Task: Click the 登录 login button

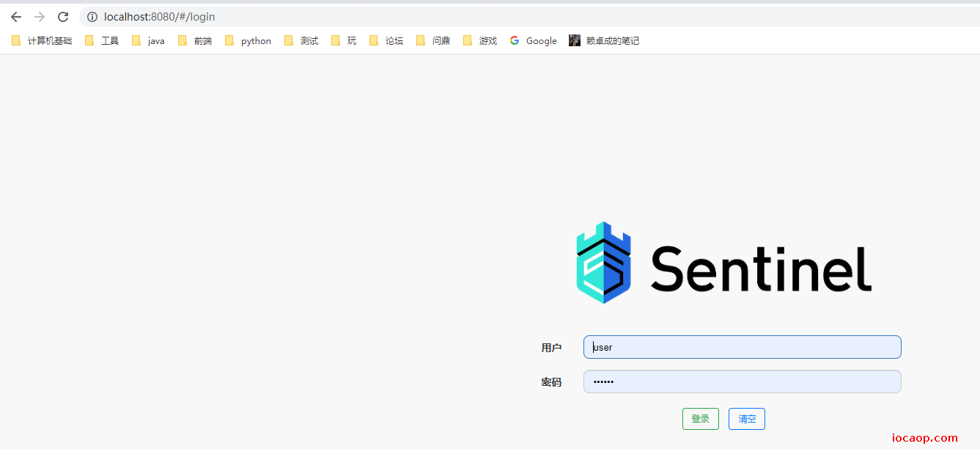Action: tap(700, 419)
